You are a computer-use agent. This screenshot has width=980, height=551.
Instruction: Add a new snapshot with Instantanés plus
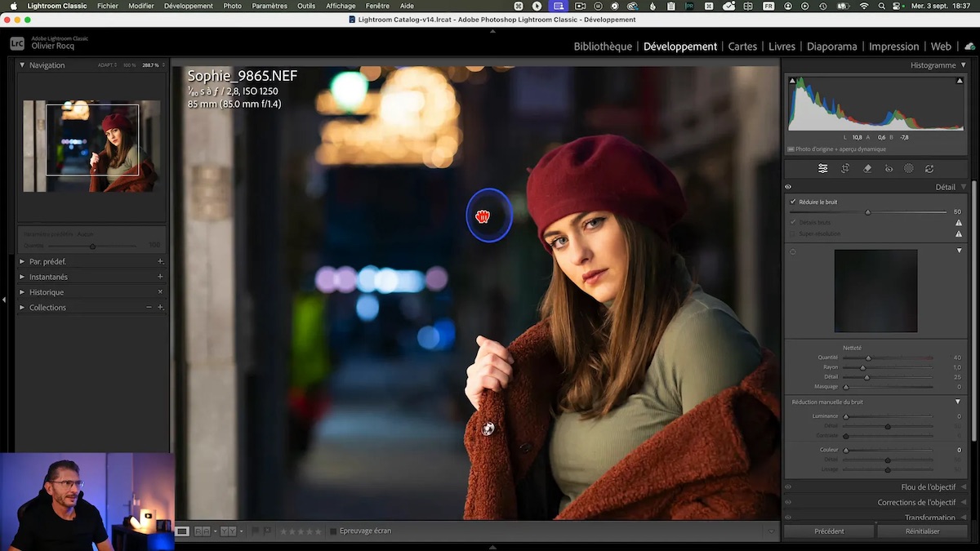(160, 277)
